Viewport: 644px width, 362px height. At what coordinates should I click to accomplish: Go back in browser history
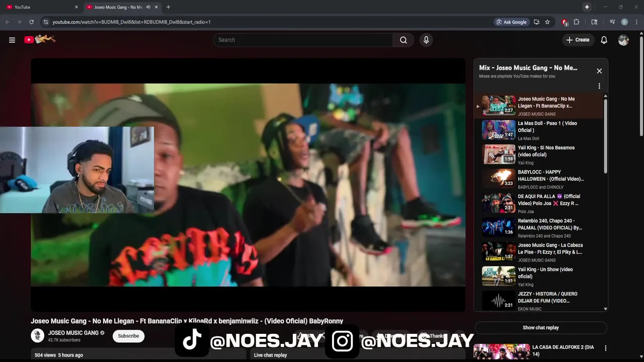point(7,22)
